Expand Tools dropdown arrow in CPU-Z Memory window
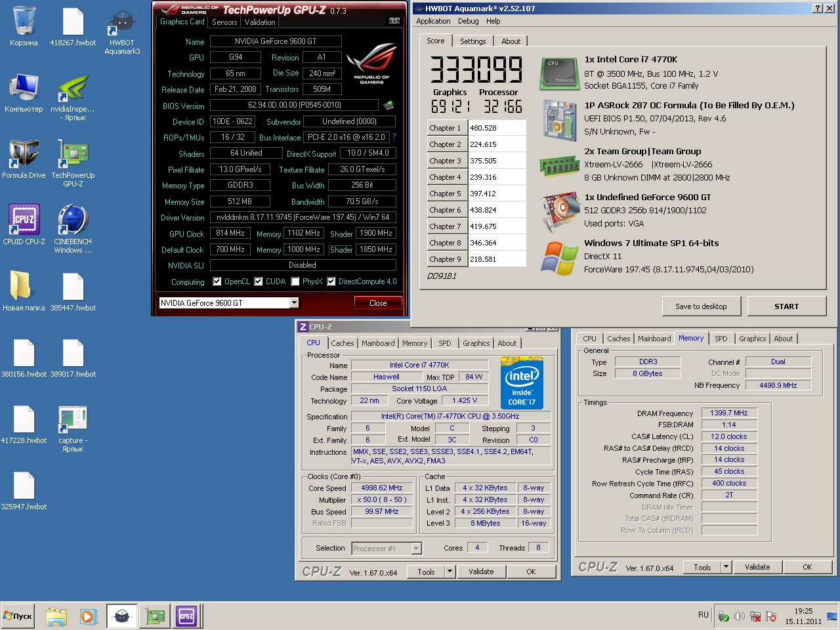Screen dimensions: 840x630 click(x=726, y=567)
